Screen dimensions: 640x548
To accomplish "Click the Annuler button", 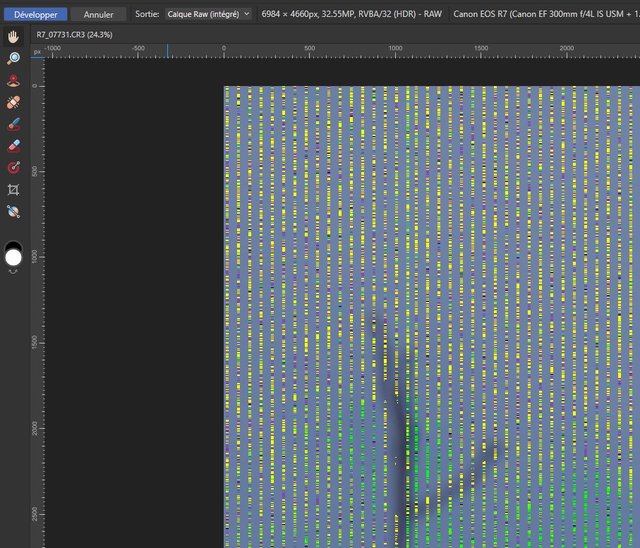I will coord(98,14).
